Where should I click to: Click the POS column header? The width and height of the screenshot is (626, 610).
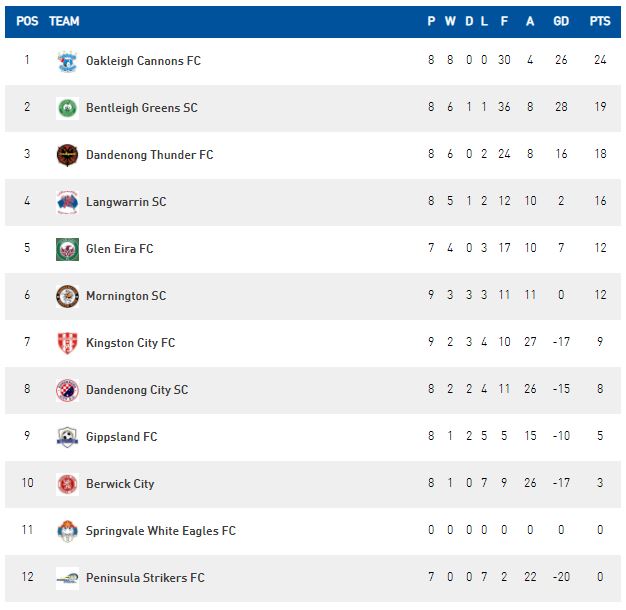(27, 21)
